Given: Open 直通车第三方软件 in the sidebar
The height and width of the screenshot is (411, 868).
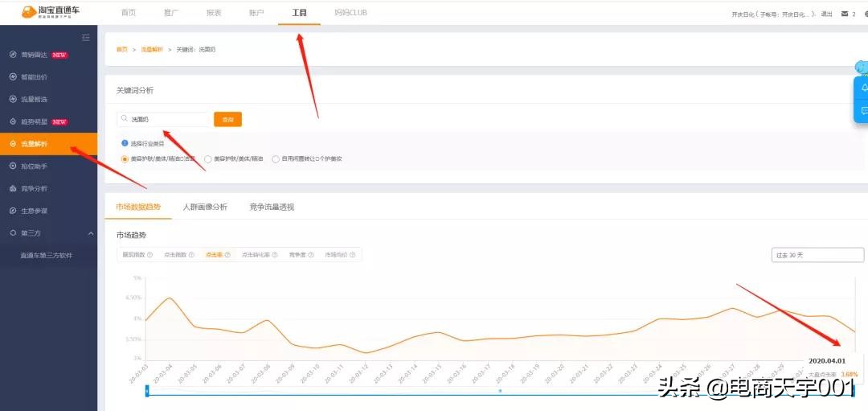Looking at the screenshot, I should point(47,256).
